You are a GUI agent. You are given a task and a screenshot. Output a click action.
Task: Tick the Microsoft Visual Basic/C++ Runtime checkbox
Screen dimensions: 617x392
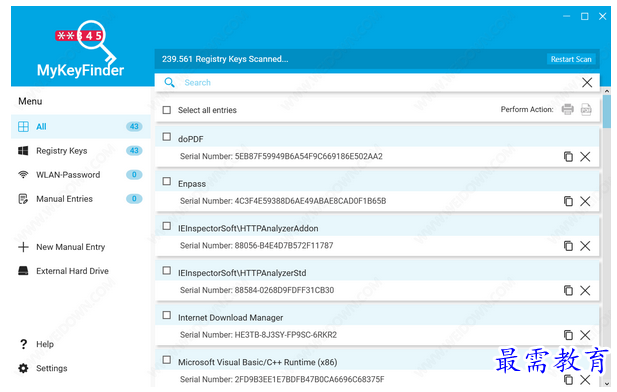click(167, 360)
